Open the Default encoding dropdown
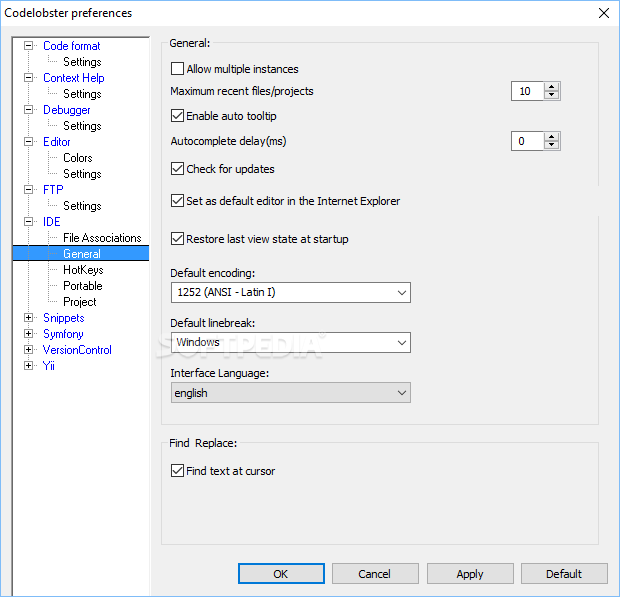 (x=291, y=293)
